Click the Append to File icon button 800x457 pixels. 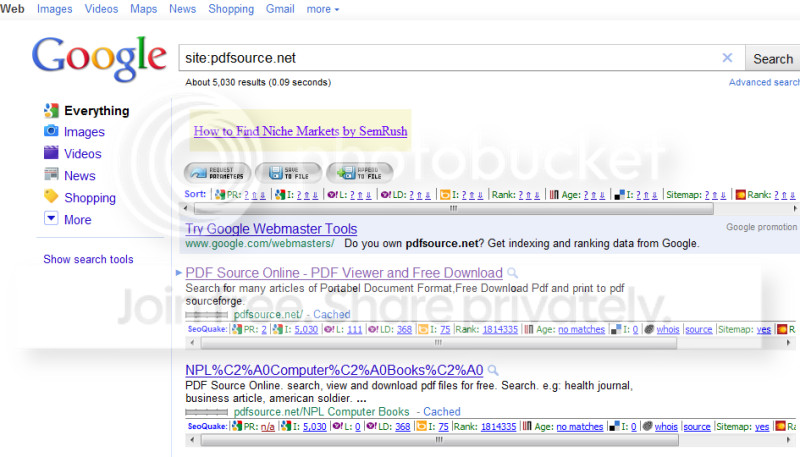[x=360, y=173]
